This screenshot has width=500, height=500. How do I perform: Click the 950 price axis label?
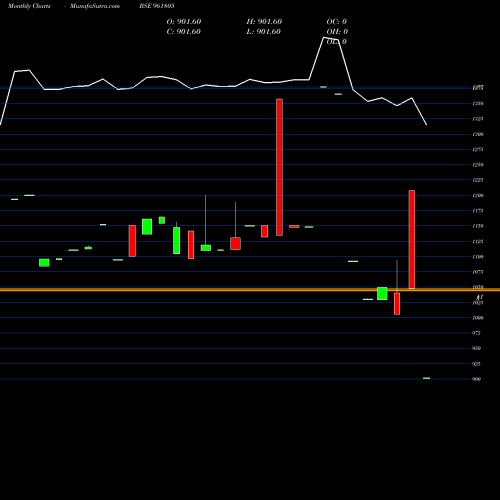coord(477,348)
